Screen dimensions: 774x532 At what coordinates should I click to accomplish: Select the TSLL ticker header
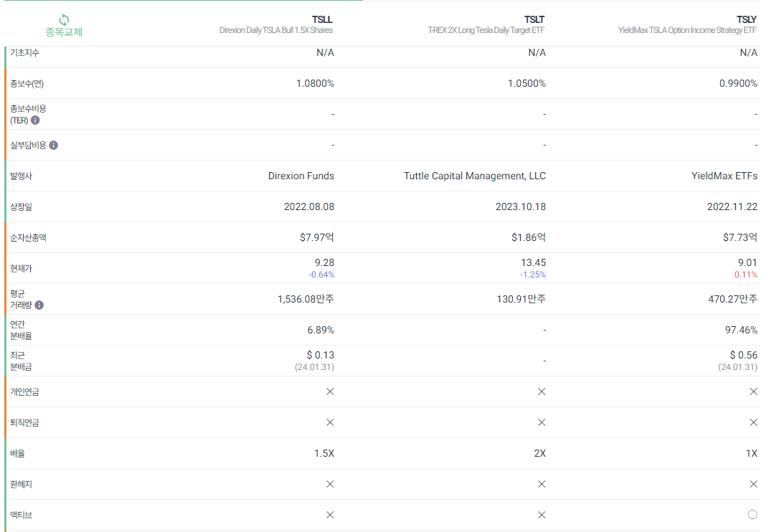322,19
